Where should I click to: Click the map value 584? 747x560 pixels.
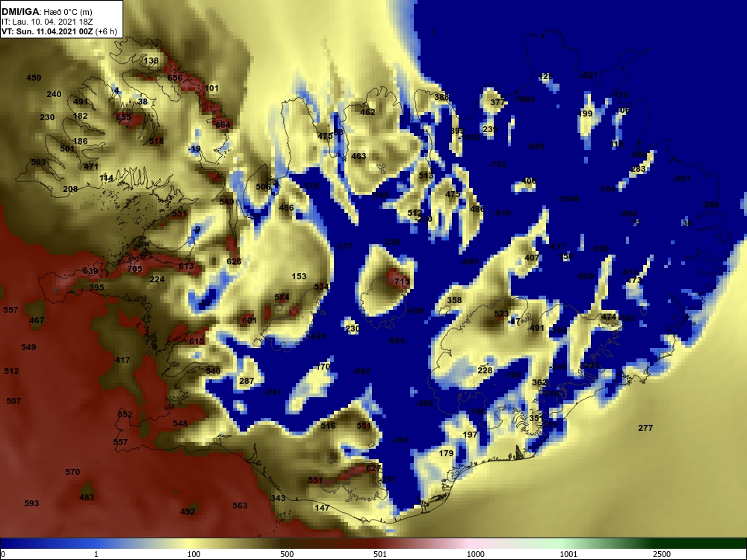click(282, 298)
